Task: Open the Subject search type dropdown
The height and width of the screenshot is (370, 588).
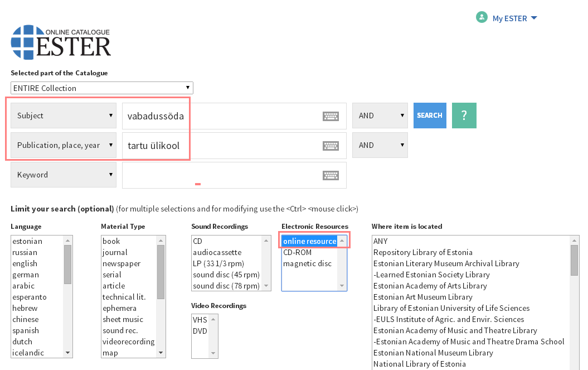Action: pyautogui.click(x=64, y=116)
